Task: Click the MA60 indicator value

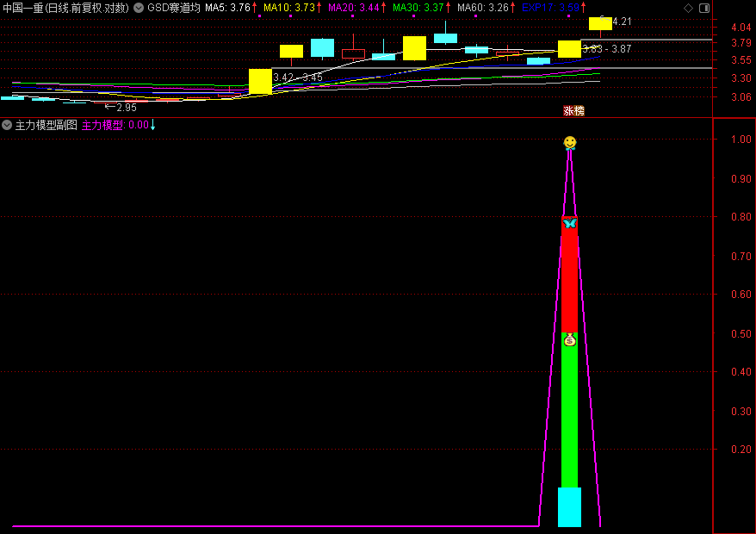Action: coord(484,8)
